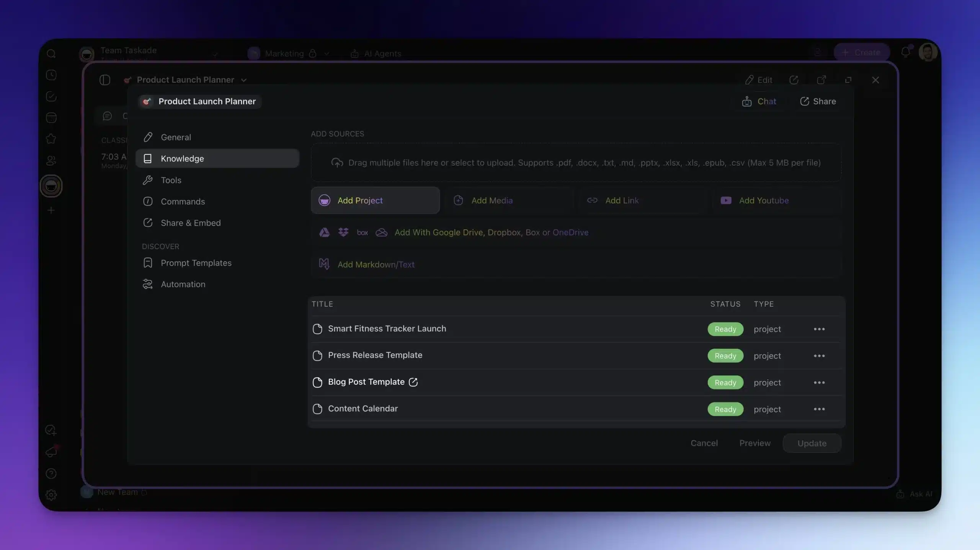
Task: Click the YouTube icon in Add Youtube
Action: (725, 200)
